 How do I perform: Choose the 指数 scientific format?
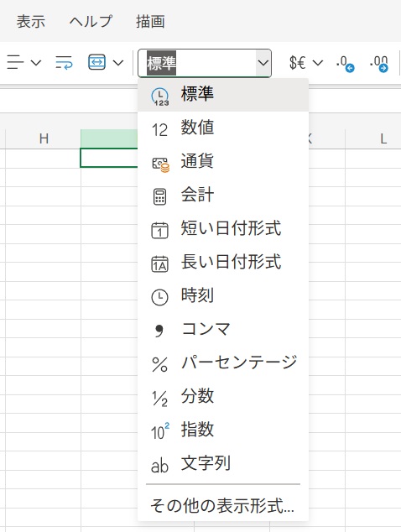[223, 430]
